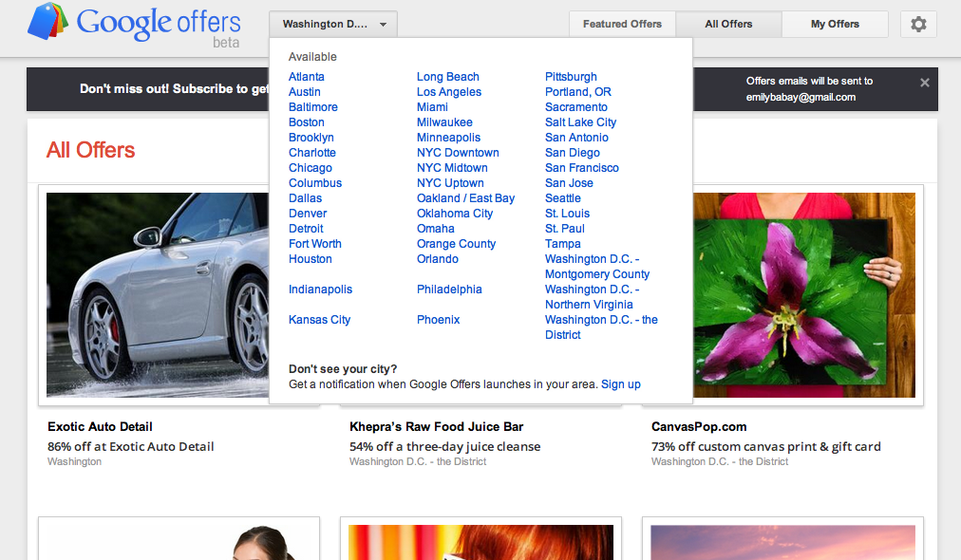Choose Fort Worth city link
The image size is (961, 560).
pos(315,244)
